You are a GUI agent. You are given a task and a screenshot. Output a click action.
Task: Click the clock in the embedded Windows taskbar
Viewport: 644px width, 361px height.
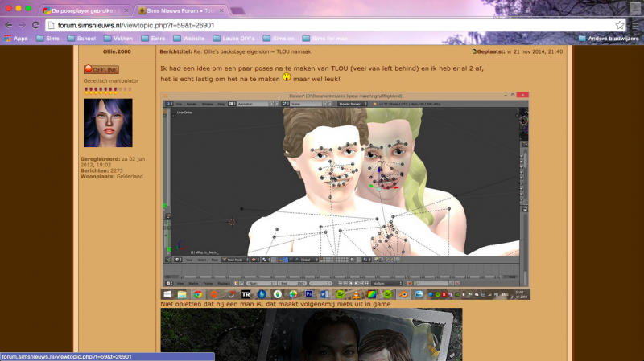pyautogui.click(x=519, y=294)
